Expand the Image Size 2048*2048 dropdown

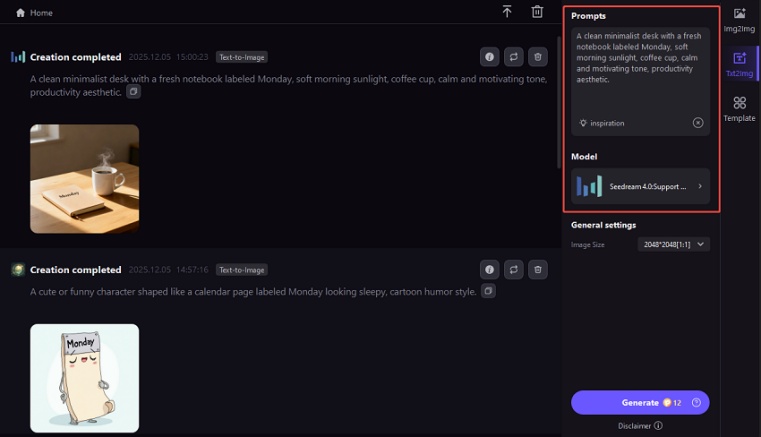[x=674, y=244]
